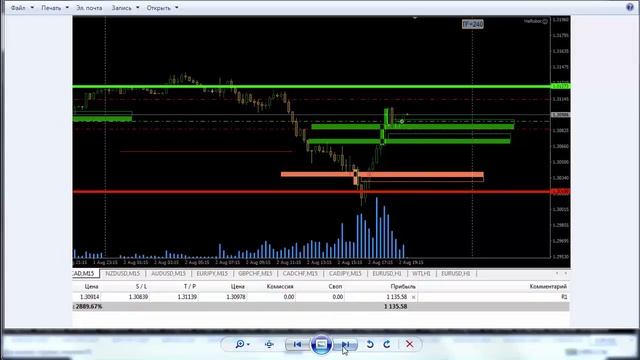This screenshot has height=360, width=640.
Task: Go to the next image
Action: tap(345, 344)
